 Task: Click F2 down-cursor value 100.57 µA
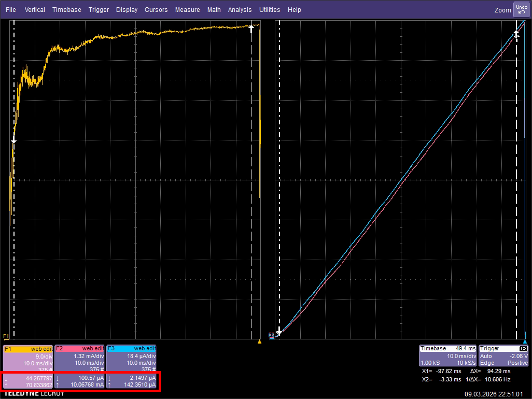click(x=91, y=378)
